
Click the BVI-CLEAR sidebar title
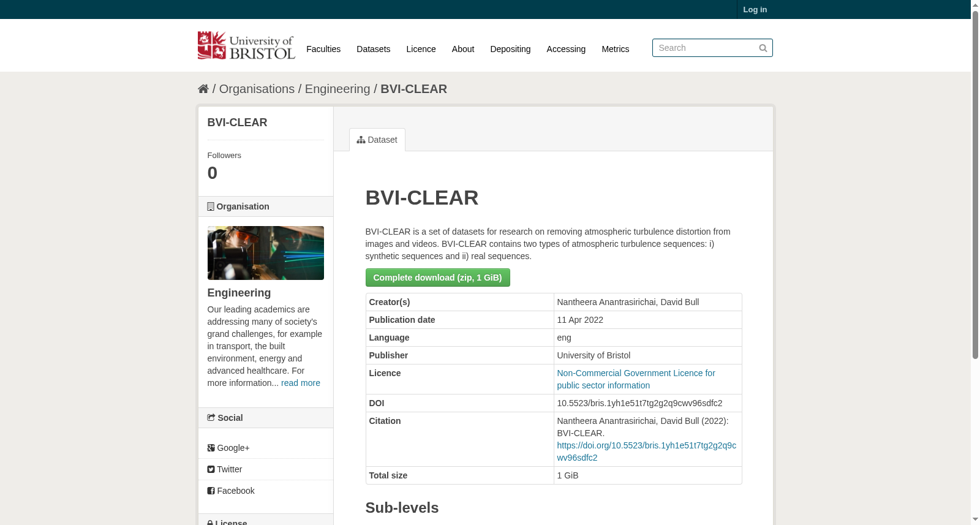point(237,123)
